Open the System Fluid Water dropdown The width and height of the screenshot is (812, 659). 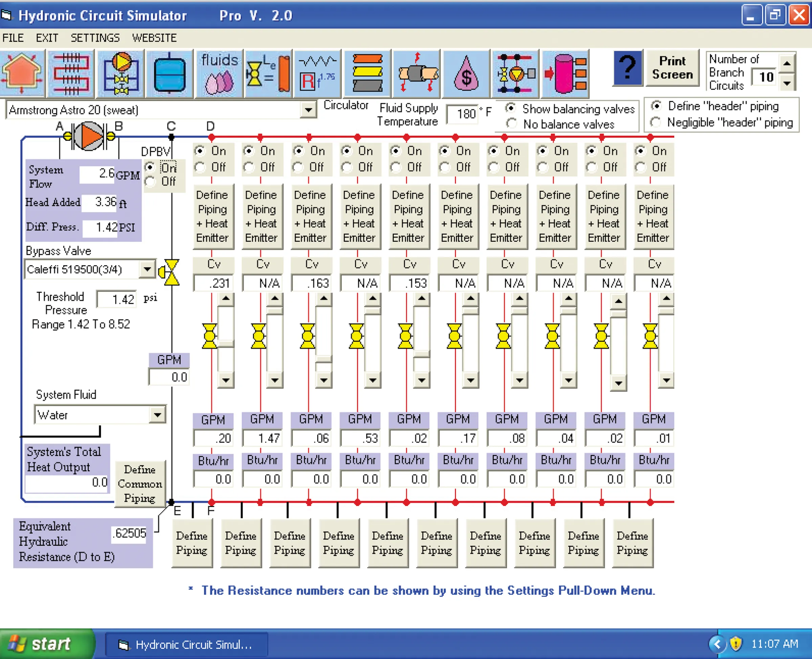[157, 415]
